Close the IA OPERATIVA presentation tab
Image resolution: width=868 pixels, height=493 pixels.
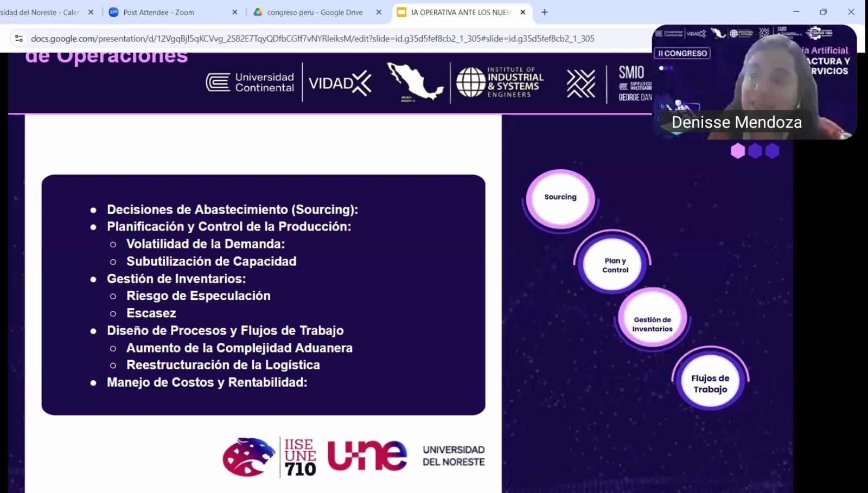(x=523, y=12)
